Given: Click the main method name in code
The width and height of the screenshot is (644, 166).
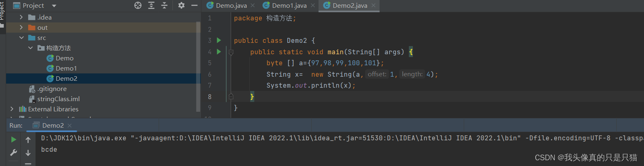Looking at the screenshot, I should (x=336, y=52).
